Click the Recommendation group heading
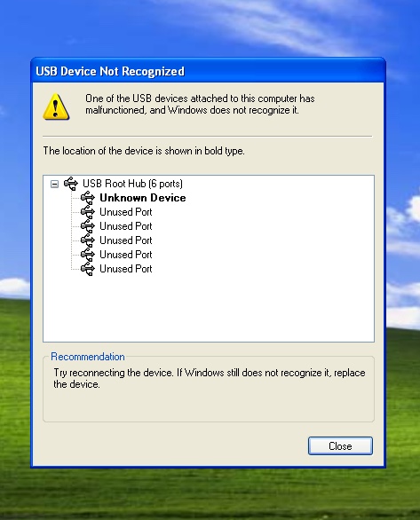 click(x=88, y=357)
